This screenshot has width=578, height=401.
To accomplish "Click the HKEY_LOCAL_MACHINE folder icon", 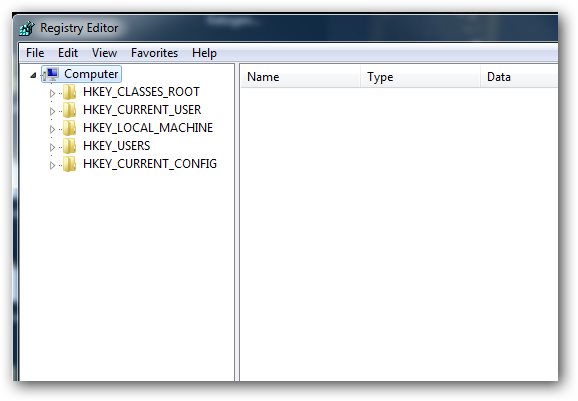I will point(69,128).
